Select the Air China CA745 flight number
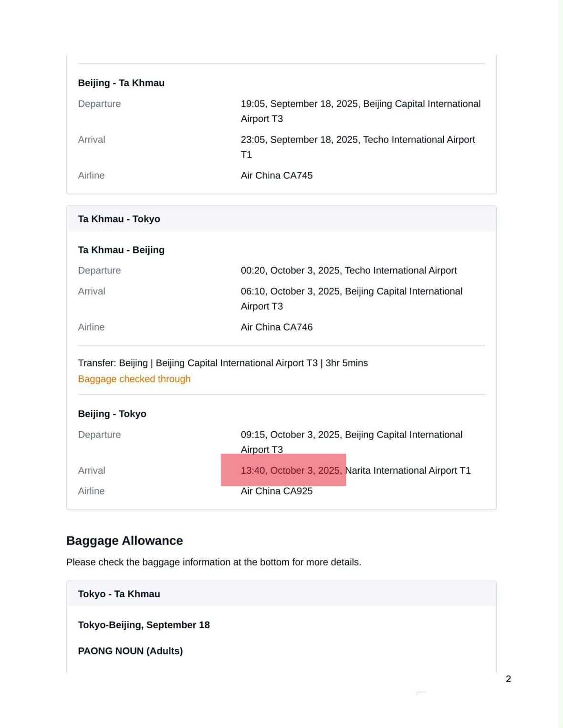 point(276,176)
